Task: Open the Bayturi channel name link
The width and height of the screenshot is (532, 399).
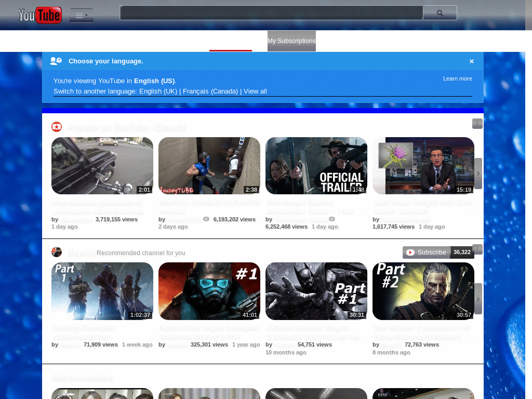Action: coord(81,252)
